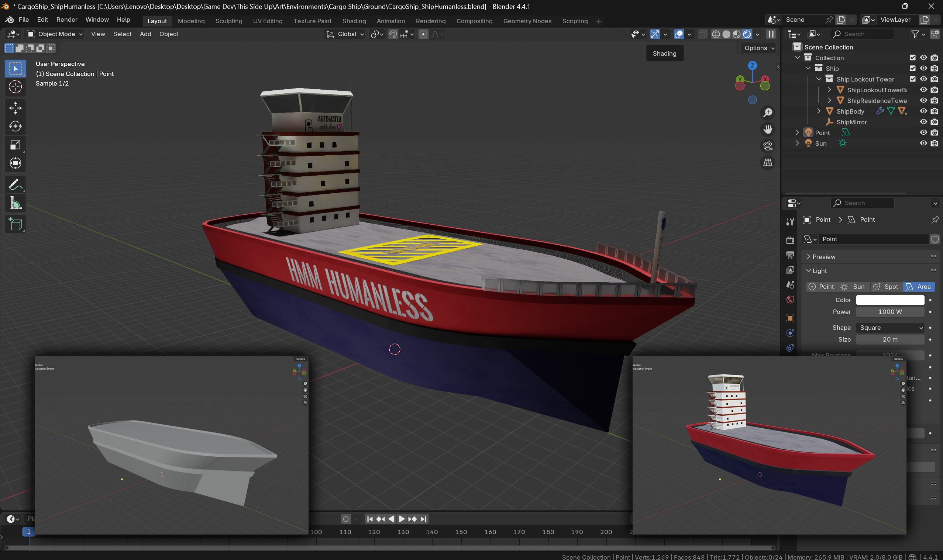Open the viewport Options popover
This screenshot has height=560, width=943.
[x=759, y=48]
